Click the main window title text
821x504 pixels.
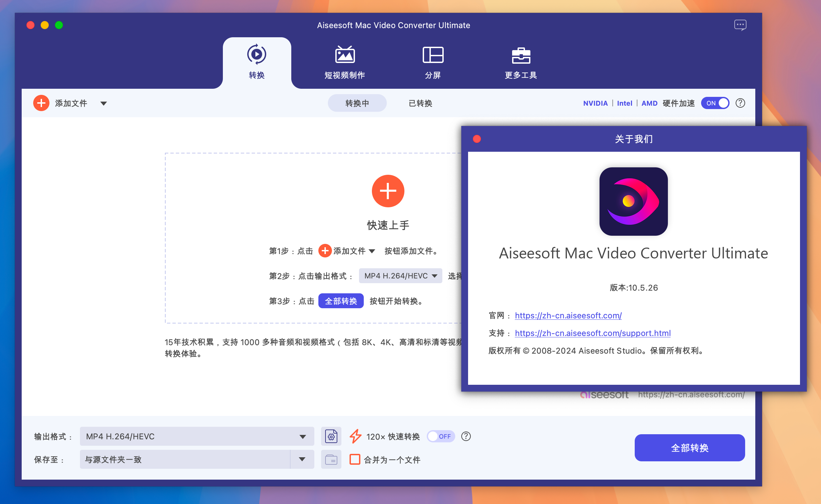point(393,25)
